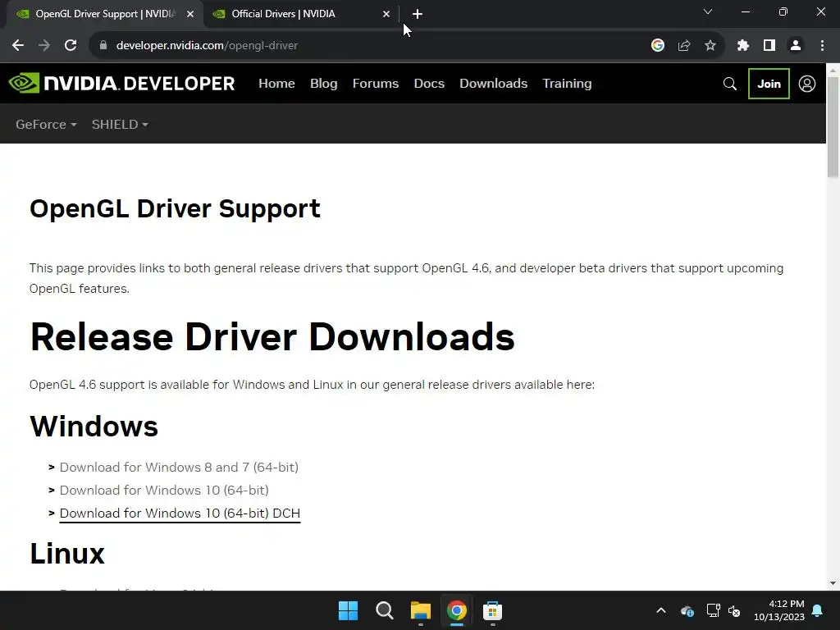Open the clock showing 4:12 PM
The width and height of the screenshot is (840, 630).
click(x=779, y=610)
